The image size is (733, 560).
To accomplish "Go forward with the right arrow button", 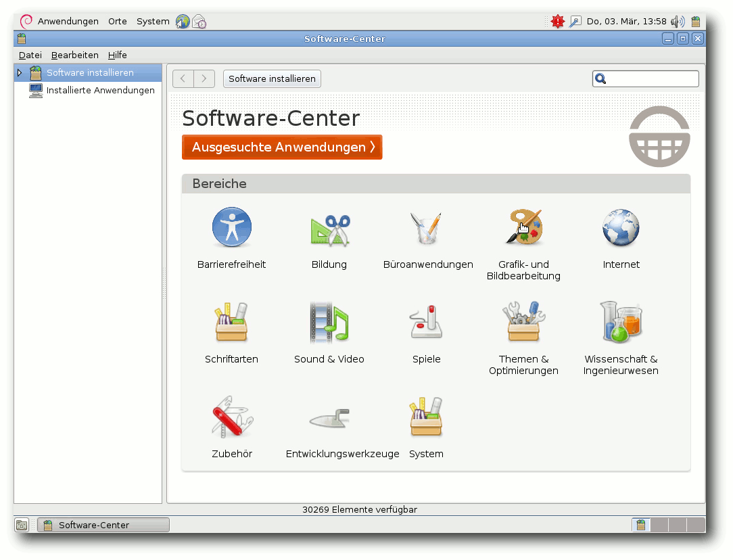I will click(204, 79).
